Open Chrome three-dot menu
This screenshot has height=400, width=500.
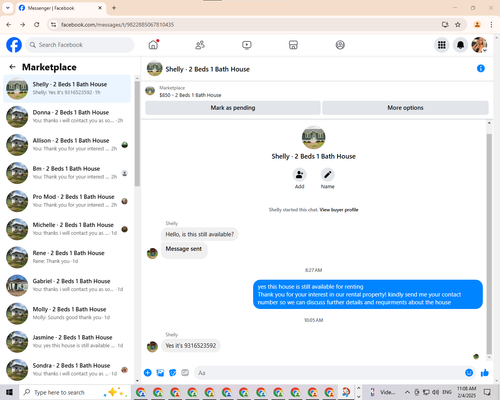(x=491, y=24)
